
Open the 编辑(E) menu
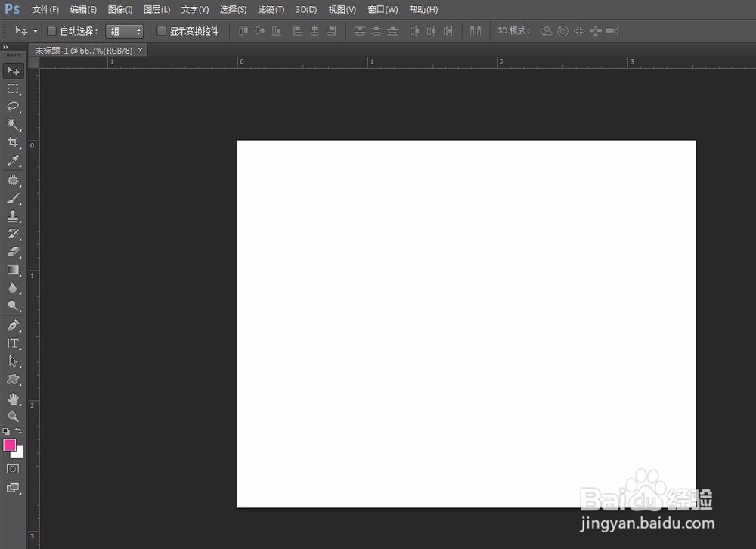click(83, 10)
